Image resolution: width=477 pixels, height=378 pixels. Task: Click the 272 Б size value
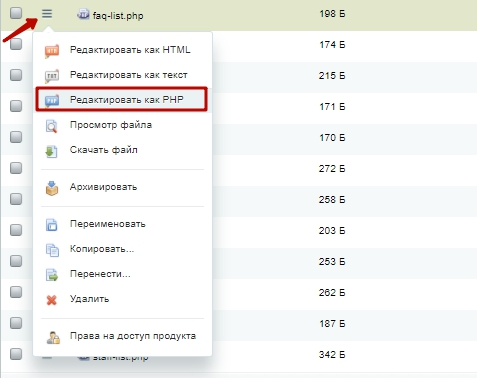[332, 169]
